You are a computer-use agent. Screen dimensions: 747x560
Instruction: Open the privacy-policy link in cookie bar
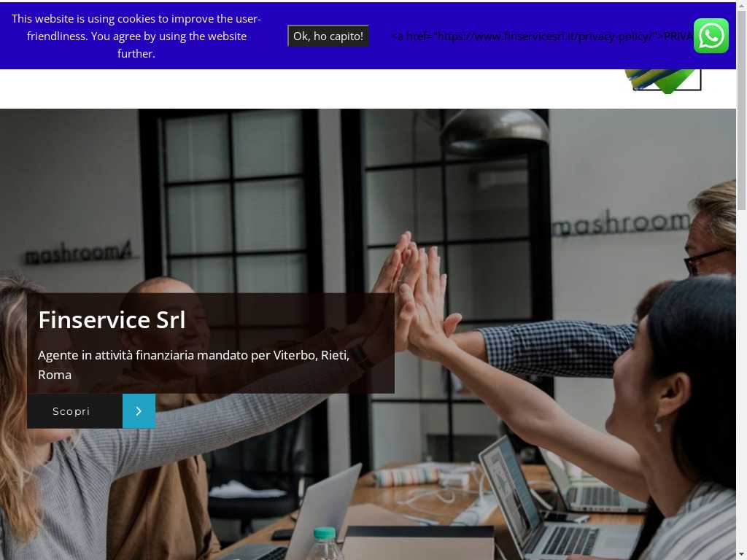pyautogui.click(x=542, y=36)
